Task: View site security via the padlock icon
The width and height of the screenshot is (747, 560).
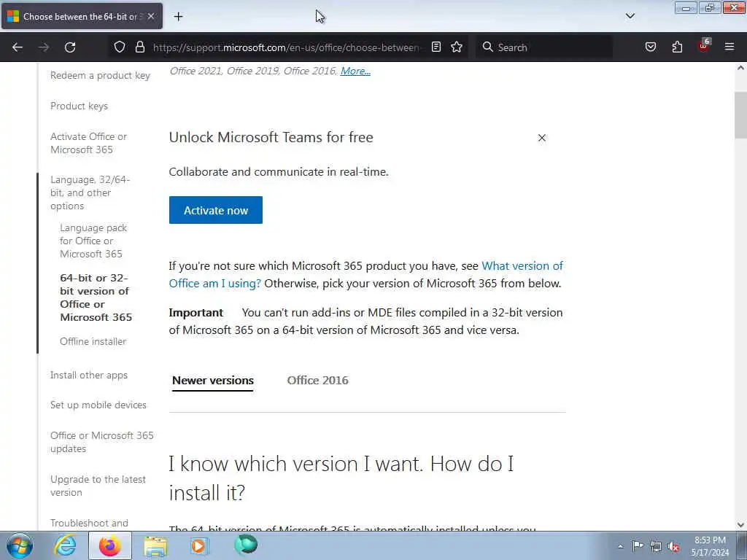Action: [x=139, y=47]
